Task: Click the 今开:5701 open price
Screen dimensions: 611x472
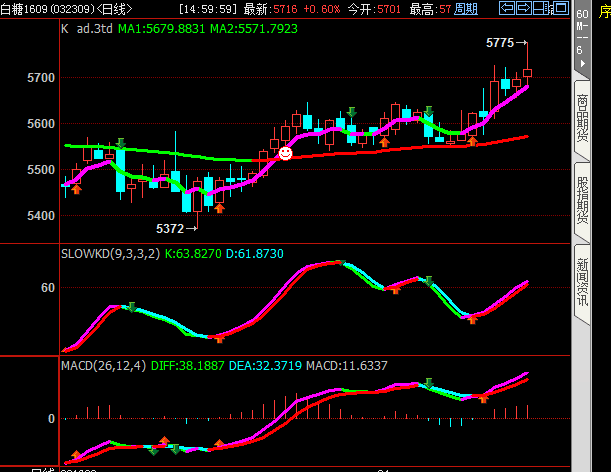Action: pyautogui.click(x=374, y=9)
